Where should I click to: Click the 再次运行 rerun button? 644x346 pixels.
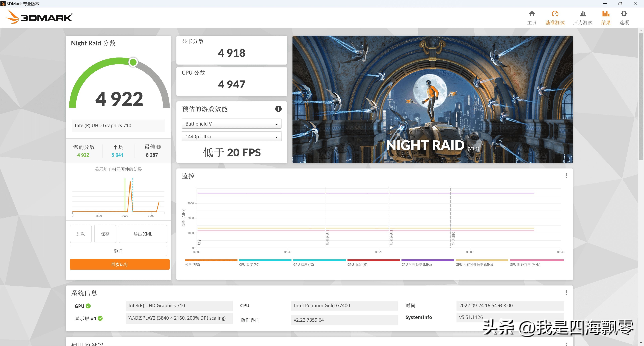click(120, 264)
